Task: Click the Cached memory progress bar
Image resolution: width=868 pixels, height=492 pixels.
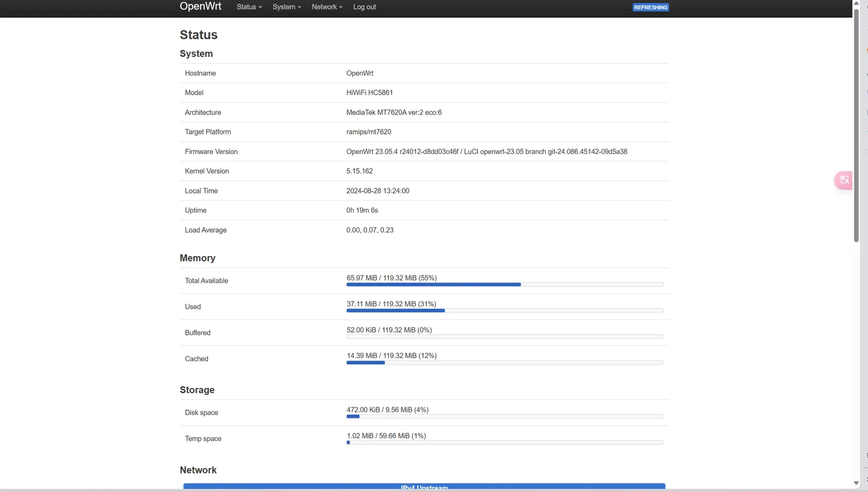Action: 505,362
